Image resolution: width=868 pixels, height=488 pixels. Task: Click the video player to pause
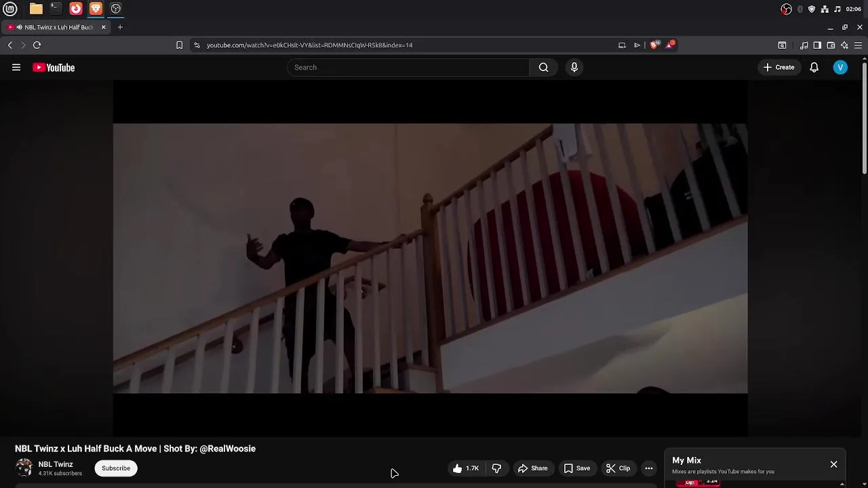(430, 258)
